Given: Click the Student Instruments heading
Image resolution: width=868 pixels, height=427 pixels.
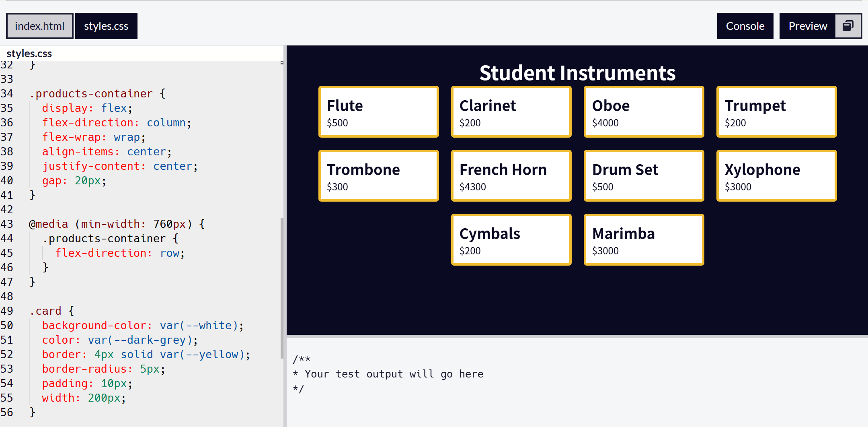Looking at the screenshot, I should pos(577,73).
